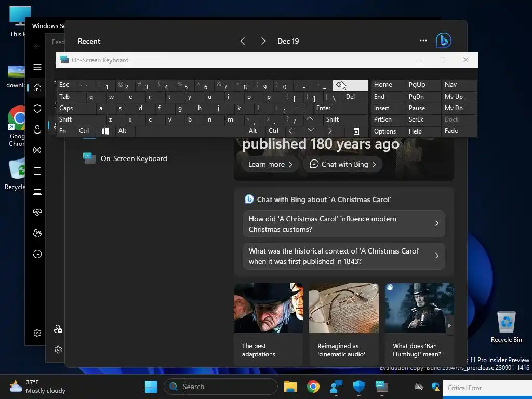This screenshot has width=532, height=399.
Task: Open On-Screen Keyboard entry in Recent list
Action: pyautogui.click(x=125, y=158)
